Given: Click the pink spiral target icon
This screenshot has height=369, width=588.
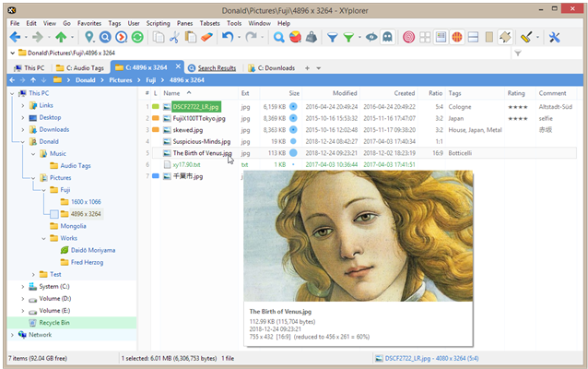Looking at the screenshot, I should click(409, 37).
